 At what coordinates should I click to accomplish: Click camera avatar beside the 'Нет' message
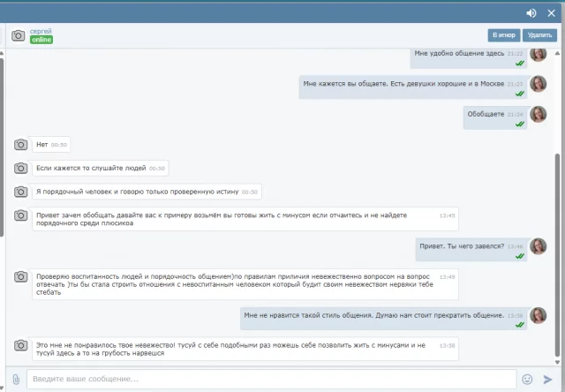[x=20, y=145]
